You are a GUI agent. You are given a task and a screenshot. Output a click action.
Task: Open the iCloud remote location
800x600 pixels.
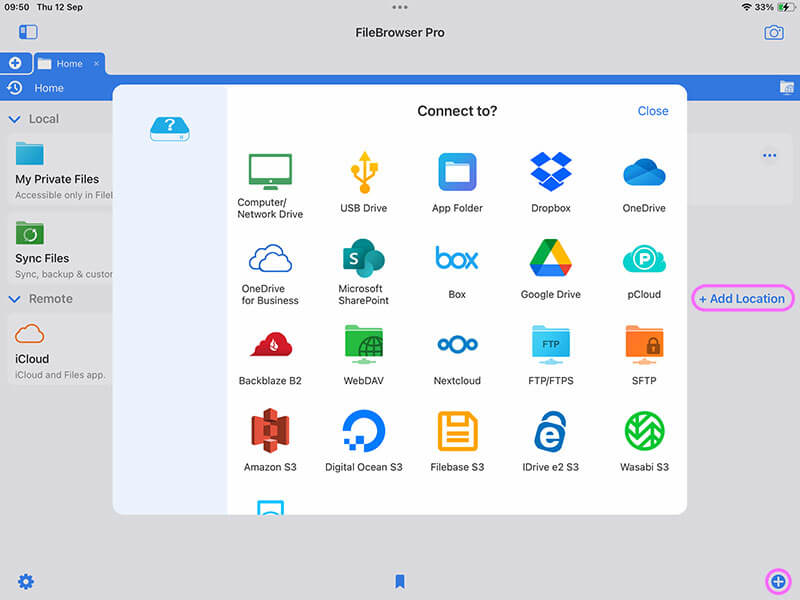[60, 350]
